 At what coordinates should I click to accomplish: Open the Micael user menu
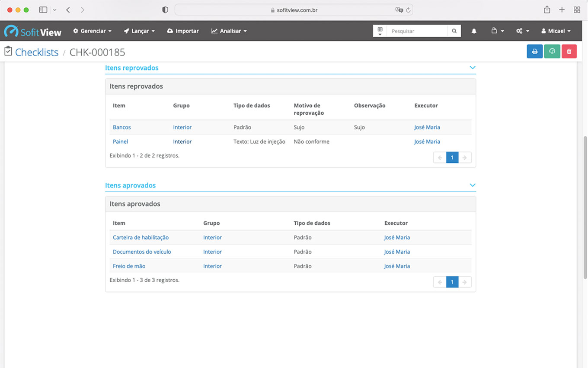coord(556,31)
